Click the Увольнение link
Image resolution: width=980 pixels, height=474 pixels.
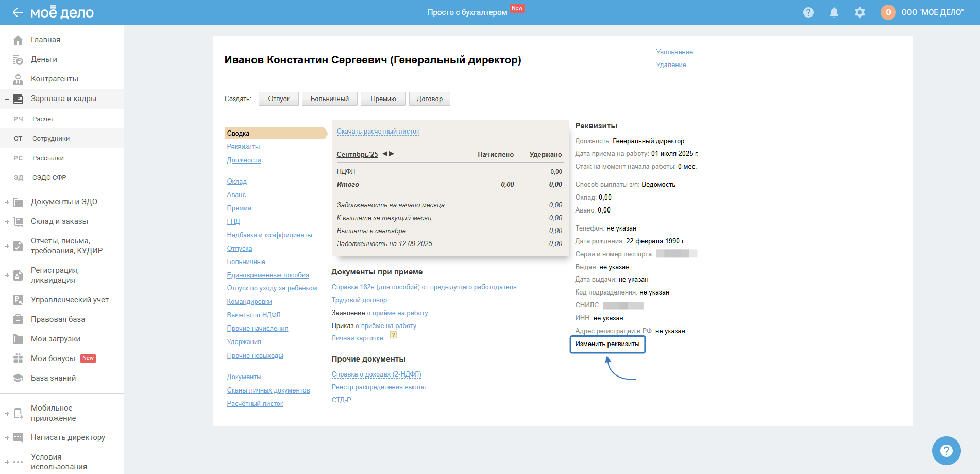674,52
